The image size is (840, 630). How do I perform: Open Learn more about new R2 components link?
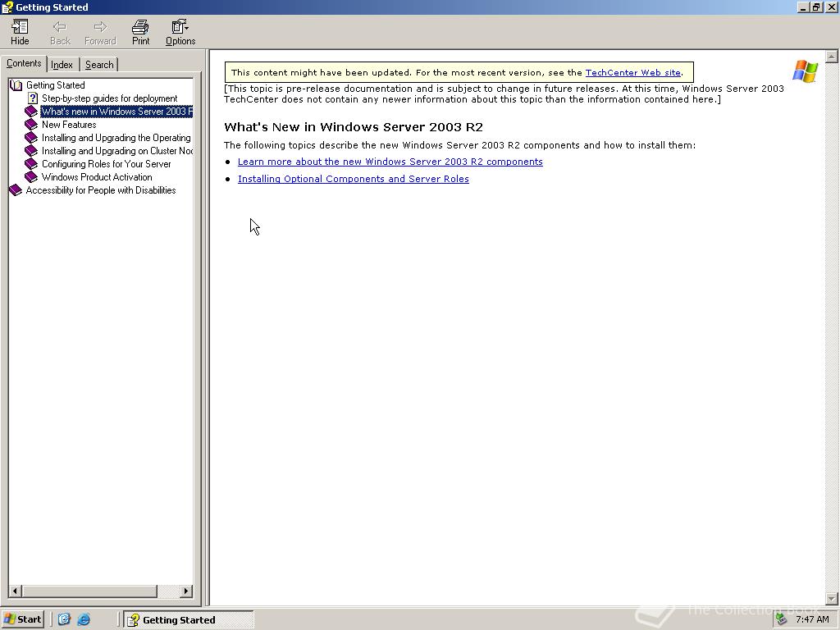point(390,162)
